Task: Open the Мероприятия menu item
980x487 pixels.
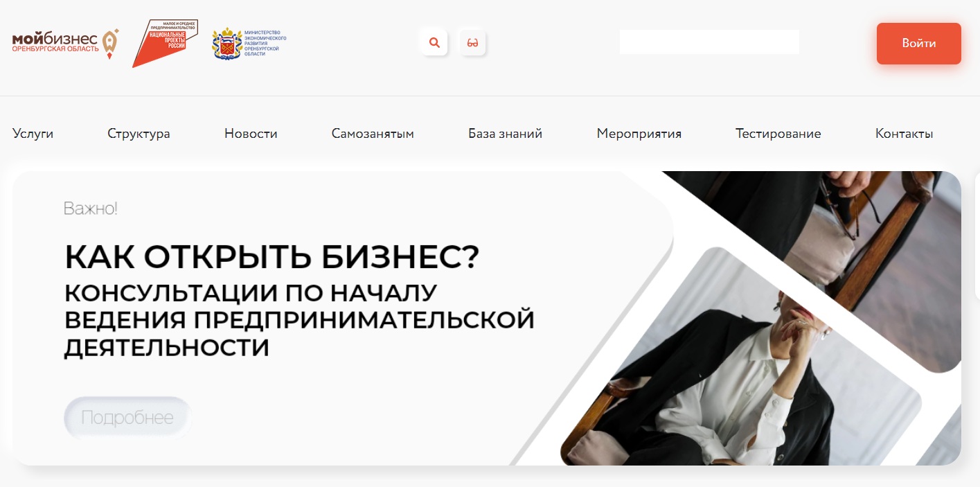Action: (639, 134)
